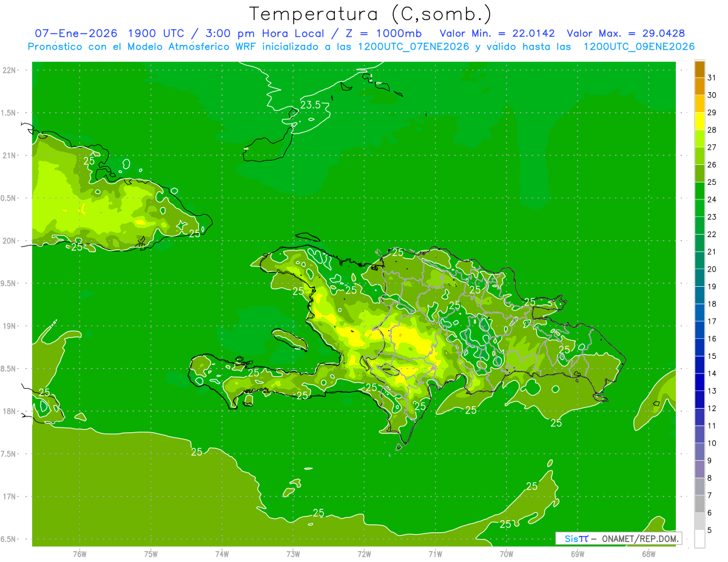Click the '22N' latitude axis label

coord(8,70)
